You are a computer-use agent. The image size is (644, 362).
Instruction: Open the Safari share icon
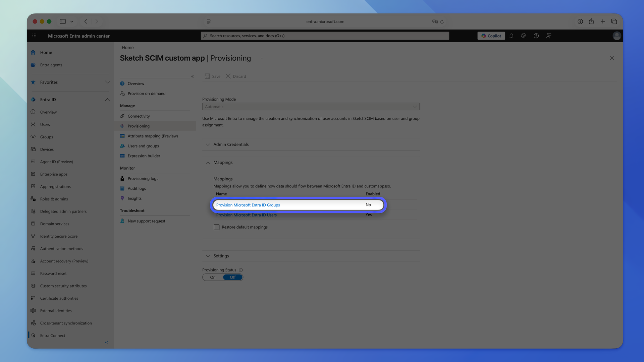[591, 21]
